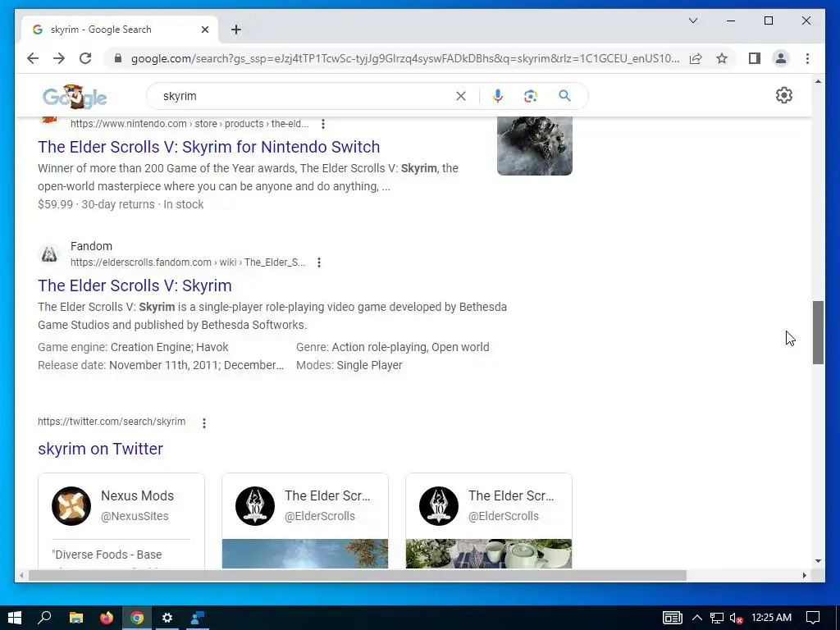The image size is (840, 630).
Task: Open the more options for Nintendo result
Action: pyautogui.click(x=323, y=125)
